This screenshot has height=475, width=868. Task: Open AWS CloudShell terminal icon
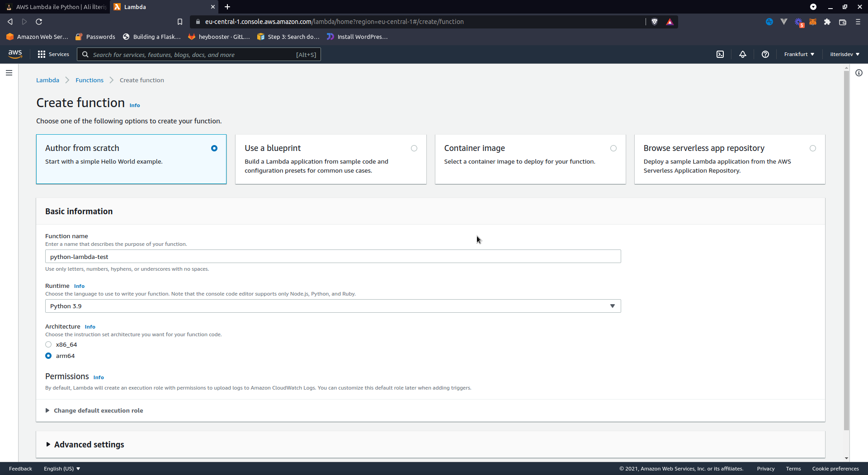pos(720,54)
